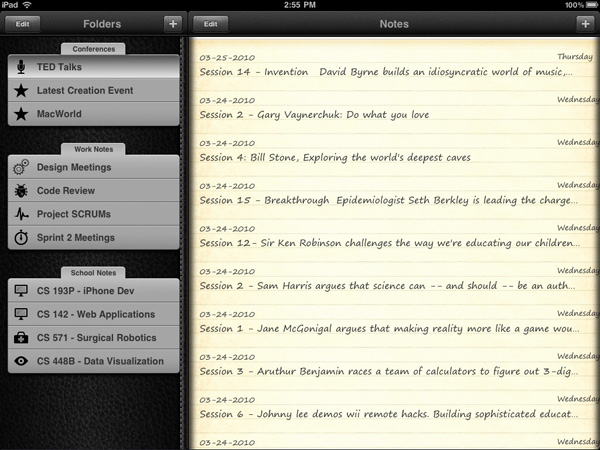Open the Sprint 2 Meetings folder
Screen dimensions: 600x450
click(93, 238)
